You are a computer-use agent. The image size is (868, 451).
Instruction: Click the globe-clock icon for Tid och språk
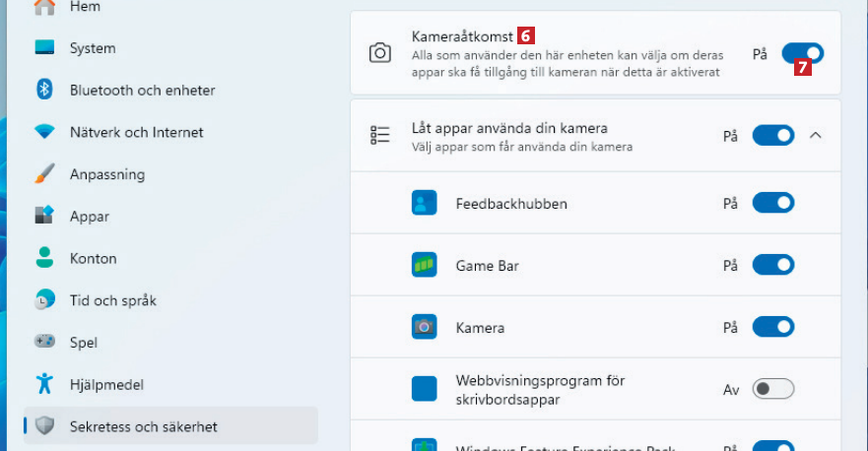coord(45,299)
